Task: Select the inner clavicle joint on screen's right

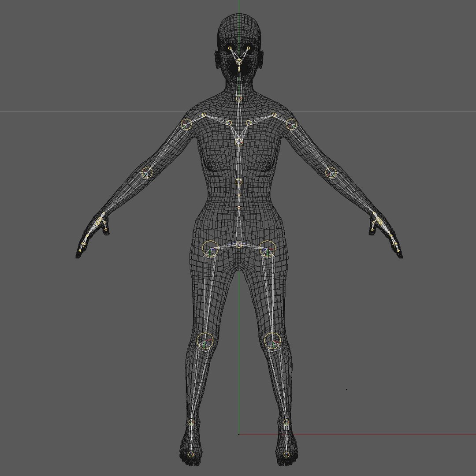Action: [249, 123]
